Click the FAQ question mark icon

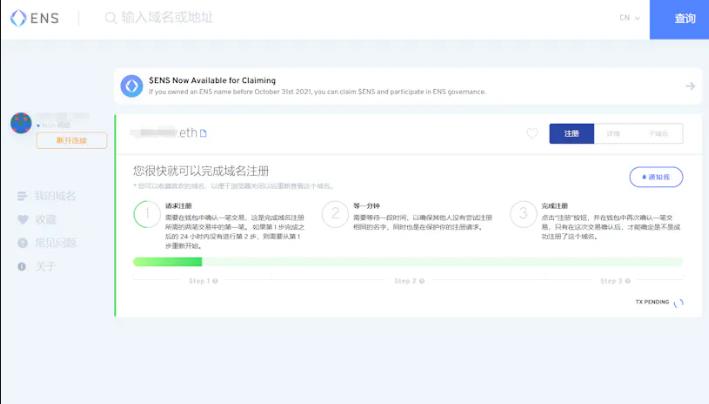pos(23,243)
